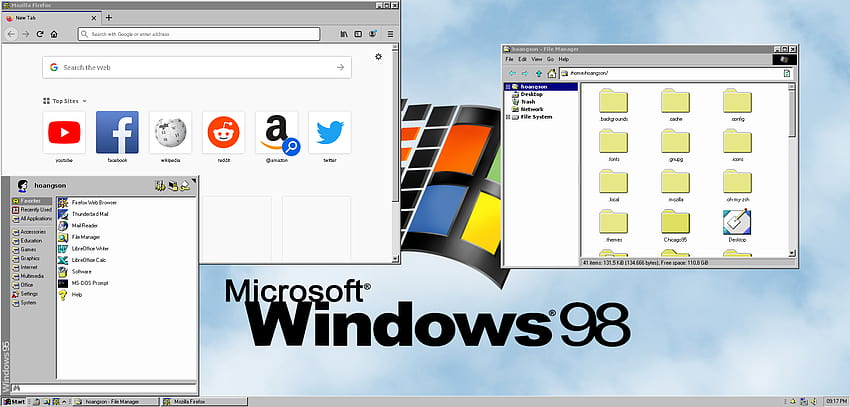This screenshot has width=850, height=407.
Task: Click the start menu search field
Action: click(x=104, y=388)
